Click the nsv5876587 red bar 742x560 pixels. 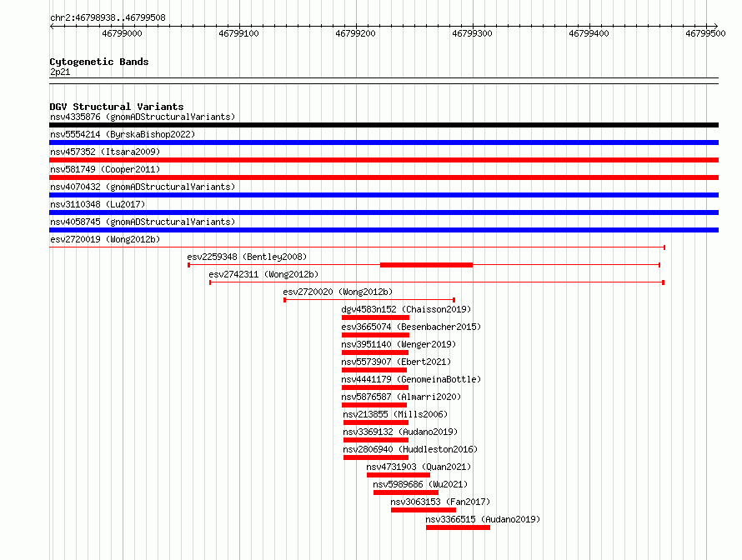374,405
